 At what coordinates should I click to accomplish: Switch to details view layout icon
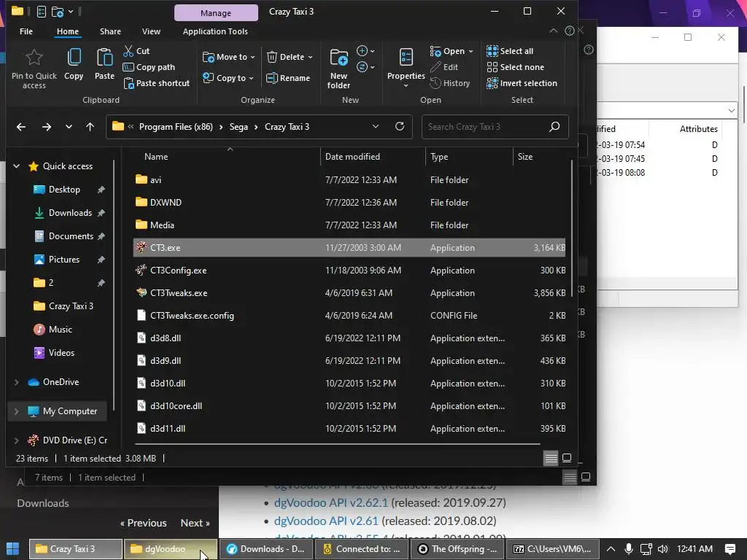coord(551,459)
